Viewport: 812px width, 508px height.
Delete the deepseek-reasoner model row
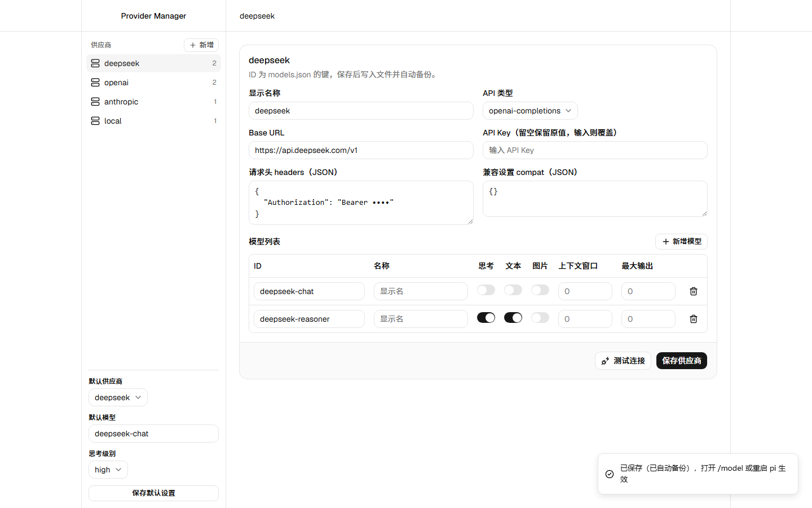pyautogui.click(x=694, y=319)
